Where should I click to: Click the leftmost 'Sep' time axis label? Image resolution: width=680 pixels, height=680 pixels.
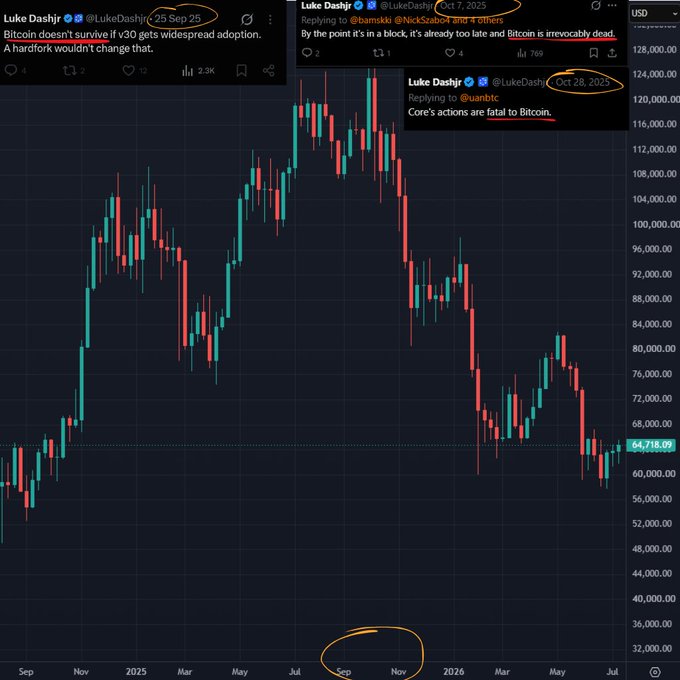click(26, 671)
